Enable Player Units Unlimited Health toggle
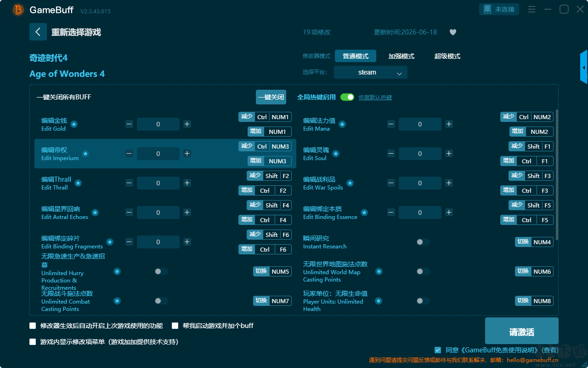Screen dimensions: 588x368 (423, 301)
